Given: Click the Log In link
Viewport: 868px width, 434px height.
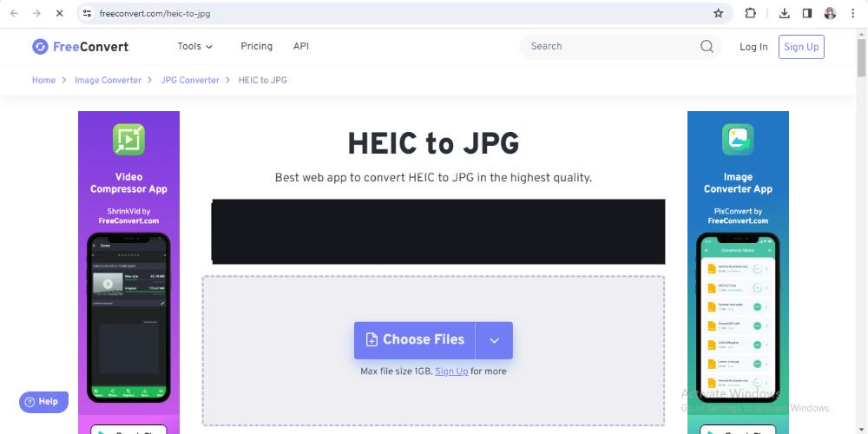Looking at the screenshot, I should coord(753,47).
